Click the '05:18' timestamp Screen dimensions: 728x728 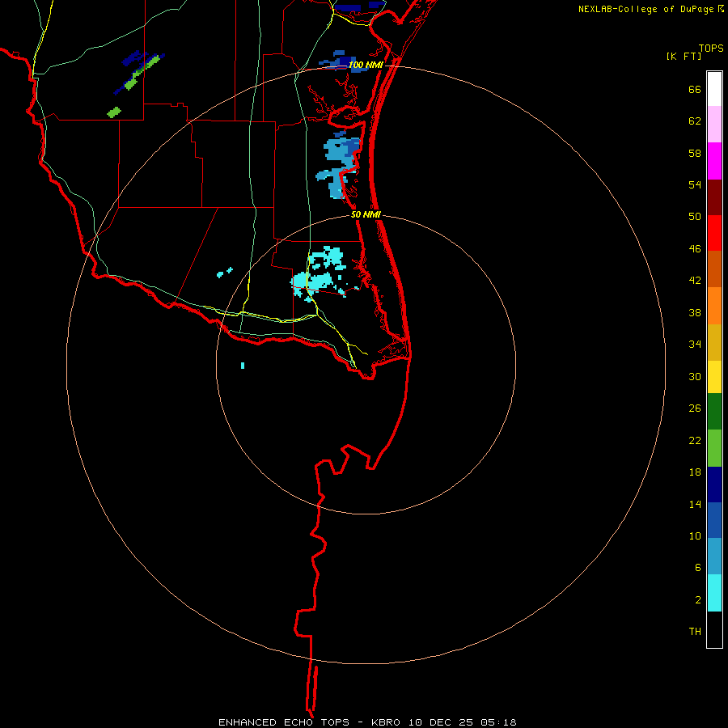point(498,722)
